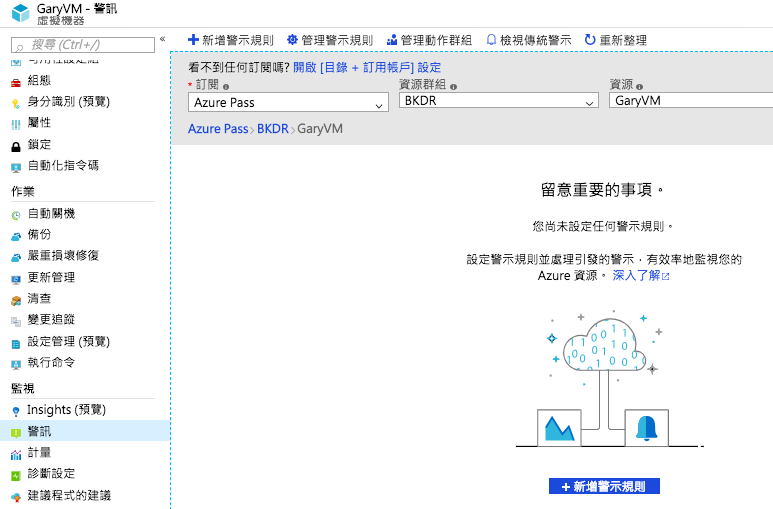Select 鎖定 in the sidebar
The height and width of the screenshot is (509, 773).
pos(39,145)
